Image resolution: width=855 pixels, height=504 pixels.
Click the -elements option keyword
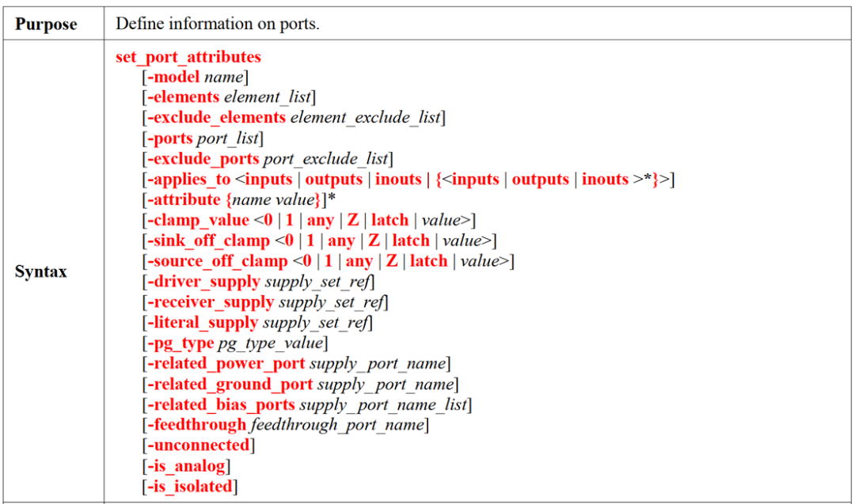[183, 97]
